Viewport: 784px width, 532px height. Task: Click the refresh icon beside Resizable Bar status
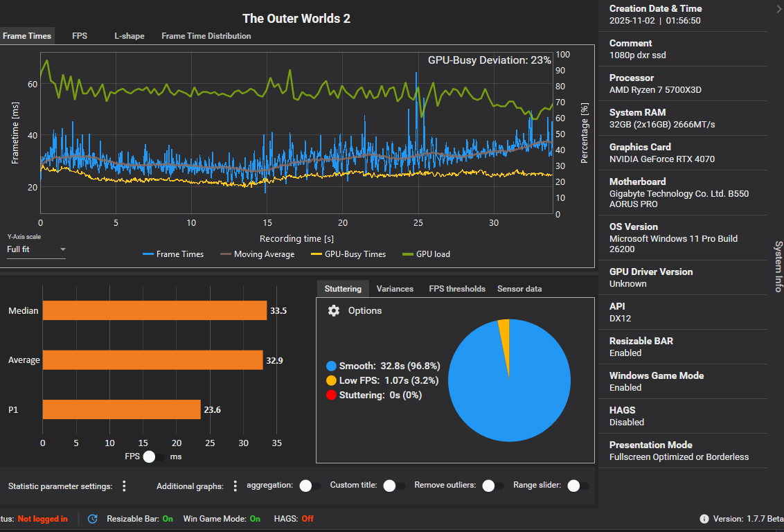point(93,519)
